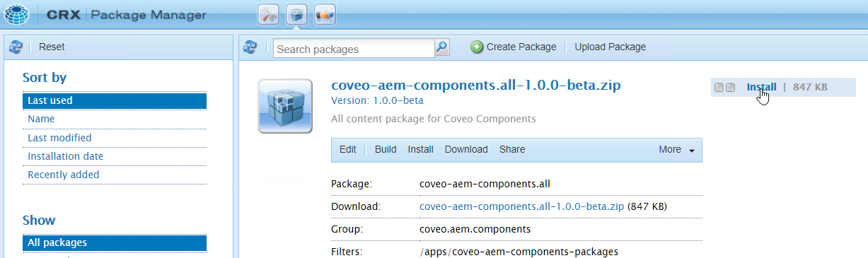
Task: Focus the Search packages field
Action: [354, 49]
